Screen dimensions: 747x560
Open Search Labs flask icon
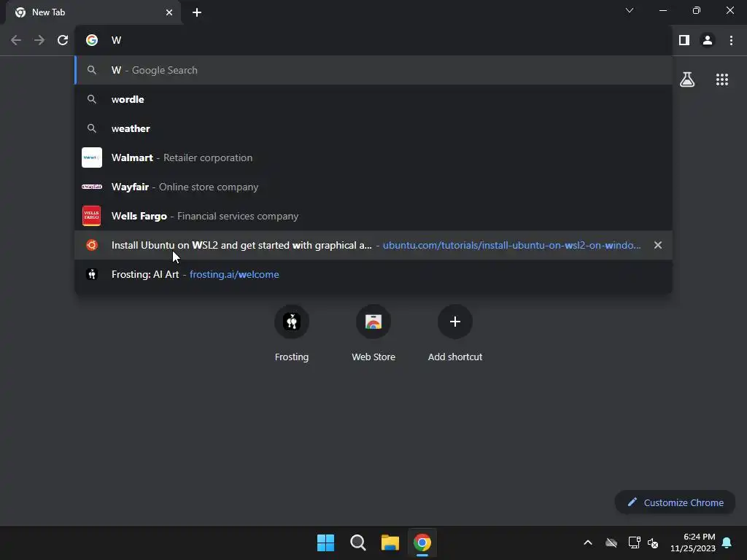[687, 79]
